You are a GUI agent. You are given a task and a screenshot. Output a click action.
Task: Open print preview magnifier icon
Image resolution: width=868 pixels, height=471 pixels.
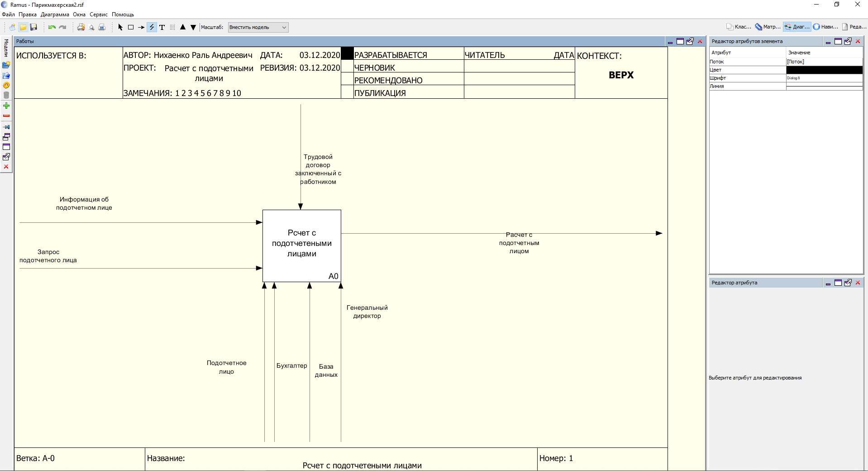pyautogui.click(x=91, y=27)
